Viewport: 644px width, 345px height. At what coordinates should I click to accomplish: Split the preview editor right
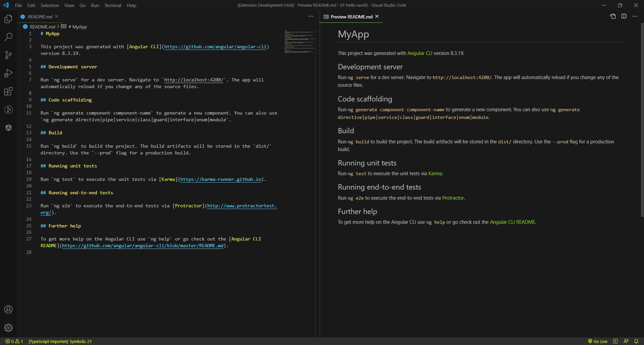(x=624, y=16)
